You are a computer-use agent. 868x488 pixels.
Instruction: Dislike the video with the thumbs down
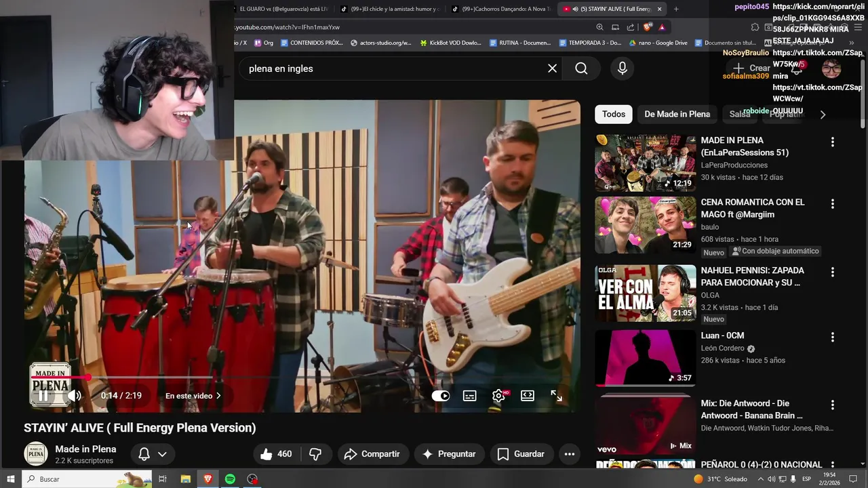315,454
